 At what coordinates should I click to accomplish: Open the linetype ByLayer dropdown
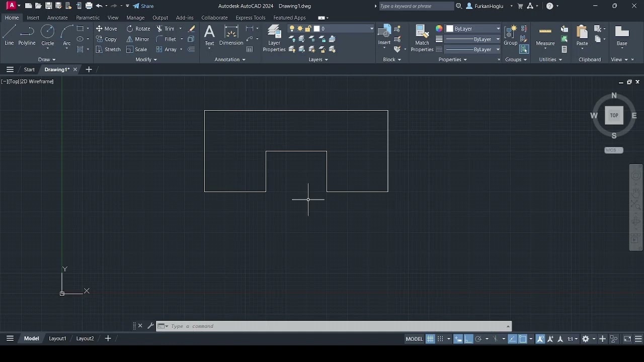[473, 49]
